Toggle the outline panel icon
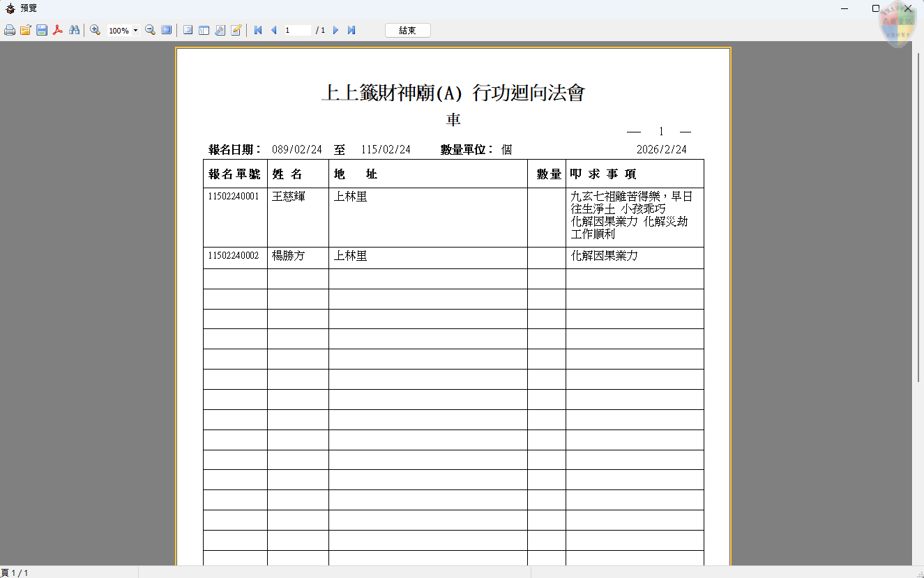 click(188, 31)
